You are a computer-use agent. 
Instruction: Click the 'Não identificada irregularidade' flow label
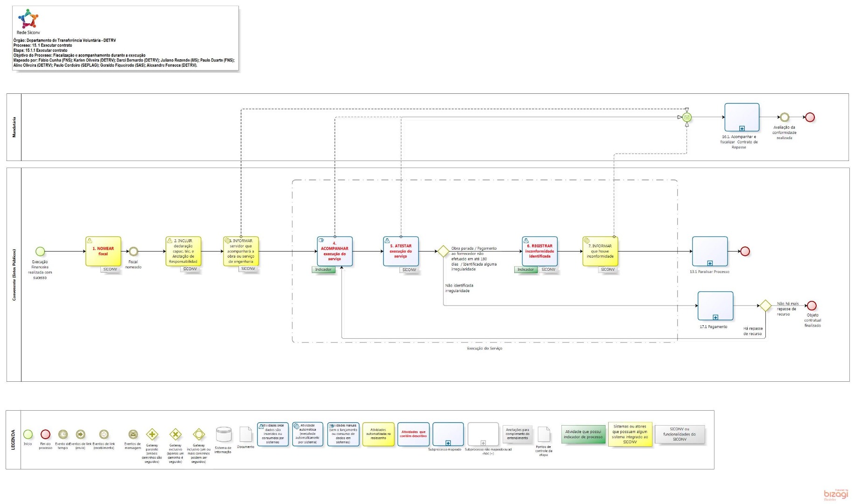point(459,288)
